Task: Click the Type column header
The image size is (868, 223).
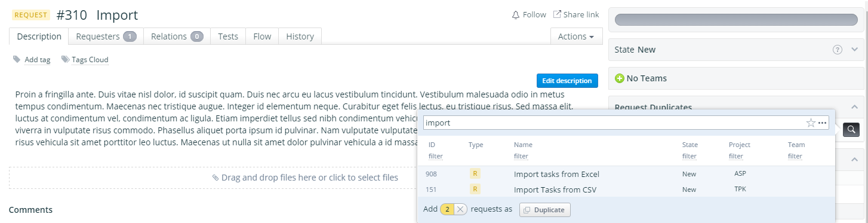Action: (476, 145)
